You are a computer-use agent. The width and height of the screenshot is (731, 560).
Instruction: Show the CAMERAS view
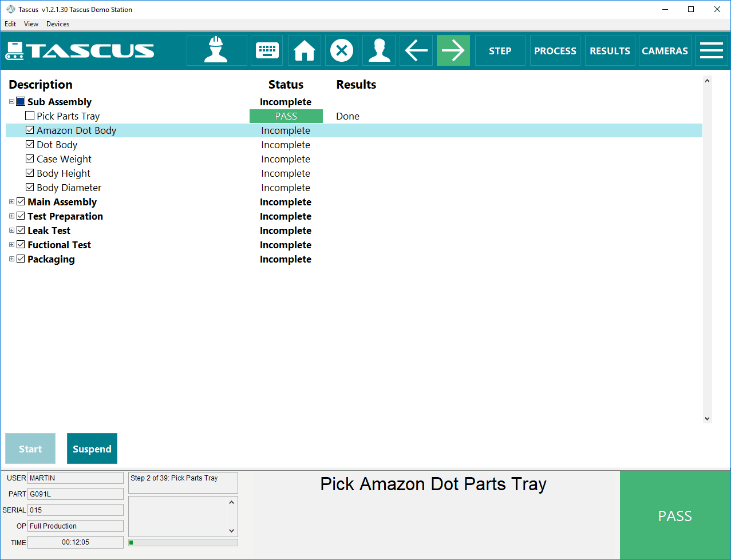click(x=665, y=50)
